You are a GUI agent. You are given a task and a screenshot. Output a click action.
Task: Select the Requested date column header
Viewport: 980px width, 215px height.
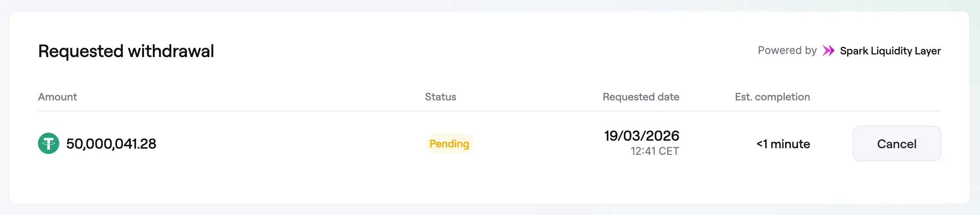[641, 97]
